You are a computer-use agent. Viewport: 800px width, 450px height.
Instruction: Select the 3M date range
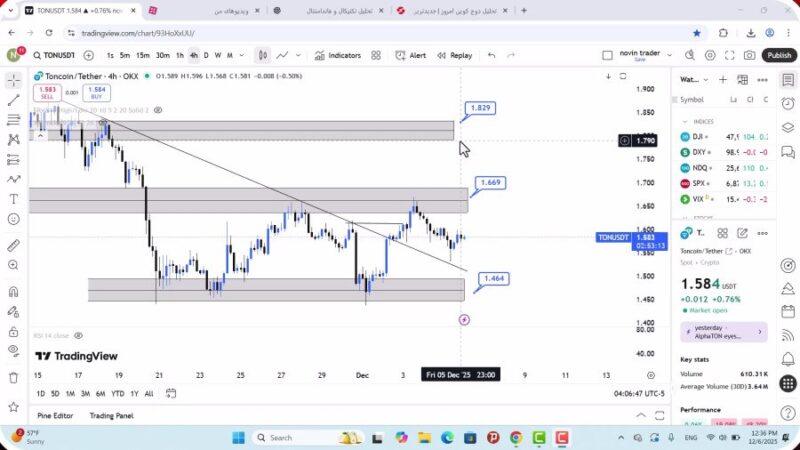(x=84, y=394)
